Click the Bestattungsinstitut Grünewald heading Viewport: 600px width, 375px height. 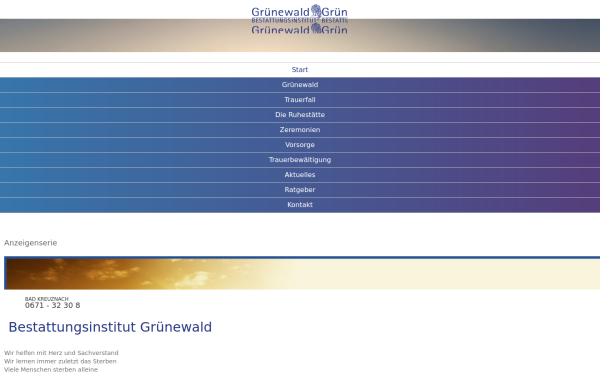click(x=110, y=327)
